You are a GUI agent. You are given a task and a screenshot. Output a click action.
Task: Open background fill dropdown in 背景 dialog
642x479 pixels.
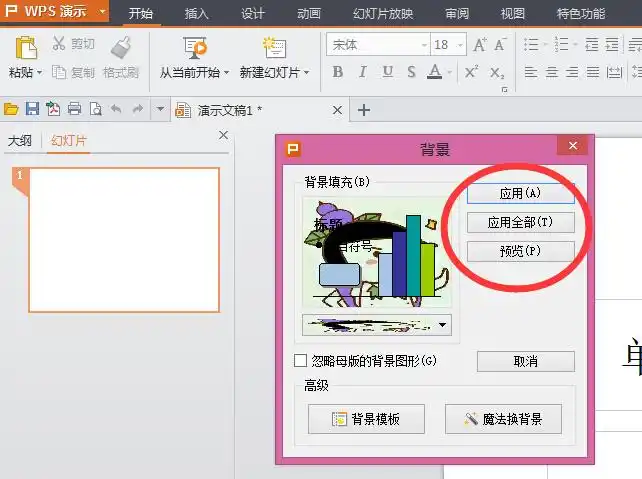442,325
